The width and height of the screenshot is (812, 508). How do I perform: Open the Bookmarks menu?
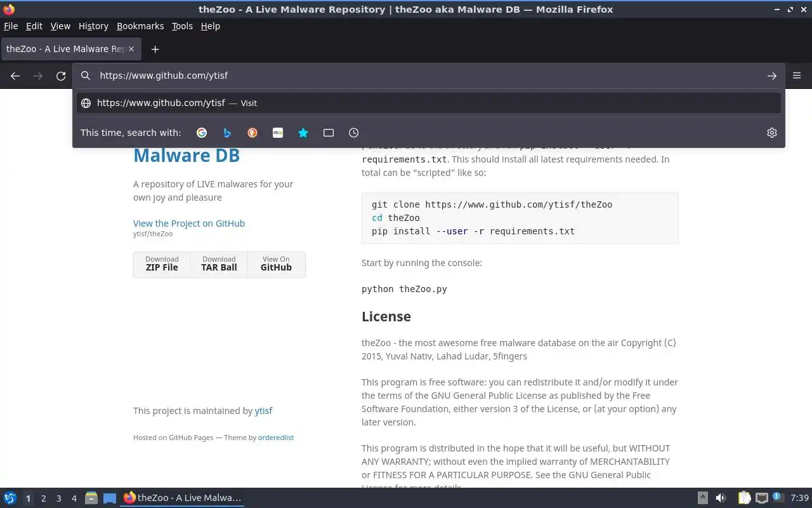[x=140, y=26]
